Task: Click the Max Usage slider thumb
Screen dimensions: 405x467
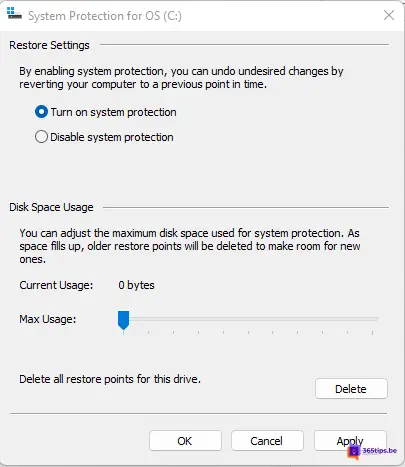Action: [123, 320]
